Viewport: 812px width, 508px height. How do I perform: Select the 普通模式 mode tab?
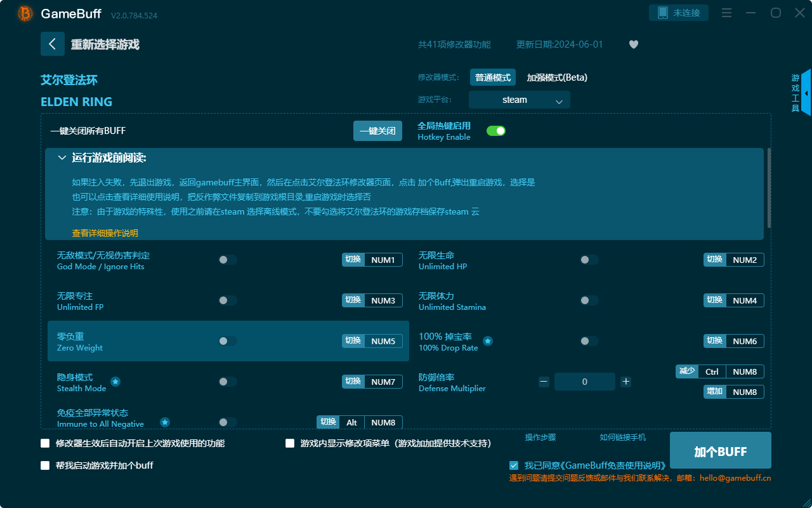[x=492, y=77]
